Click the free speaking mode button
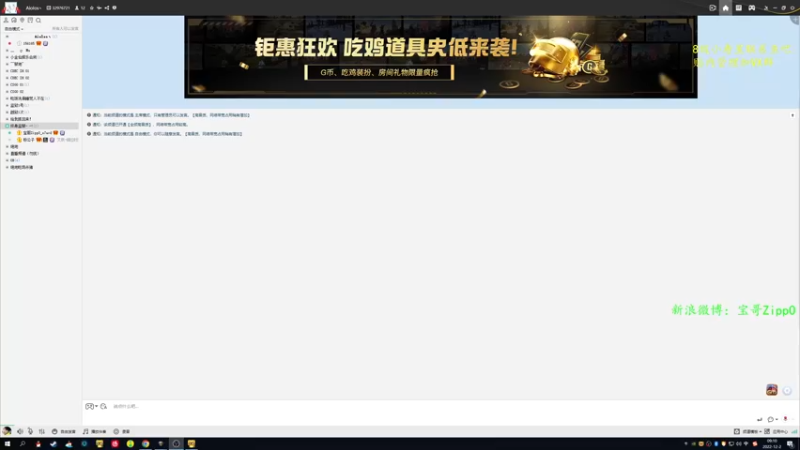 pos(64,432)
